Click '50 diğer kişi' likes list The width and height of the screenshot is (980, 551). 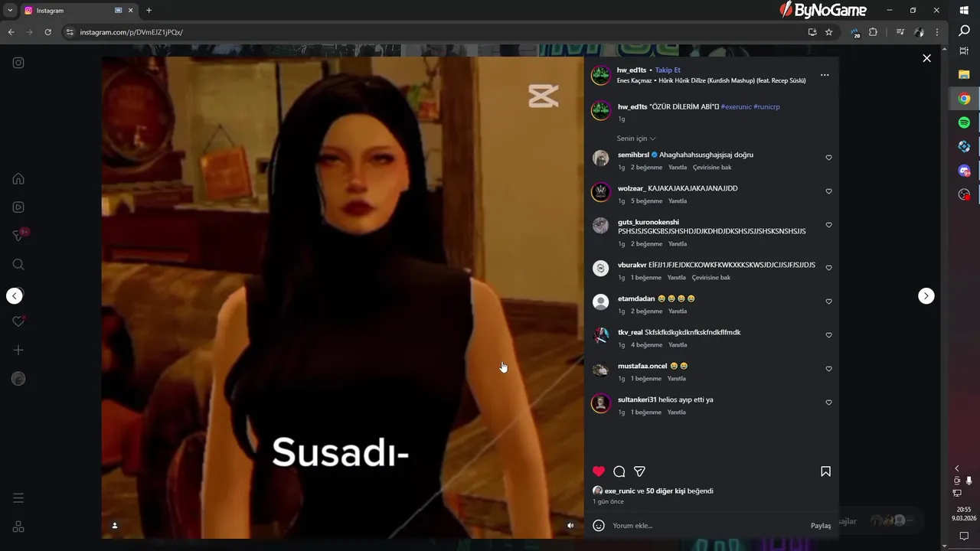[x=665, y=491]
